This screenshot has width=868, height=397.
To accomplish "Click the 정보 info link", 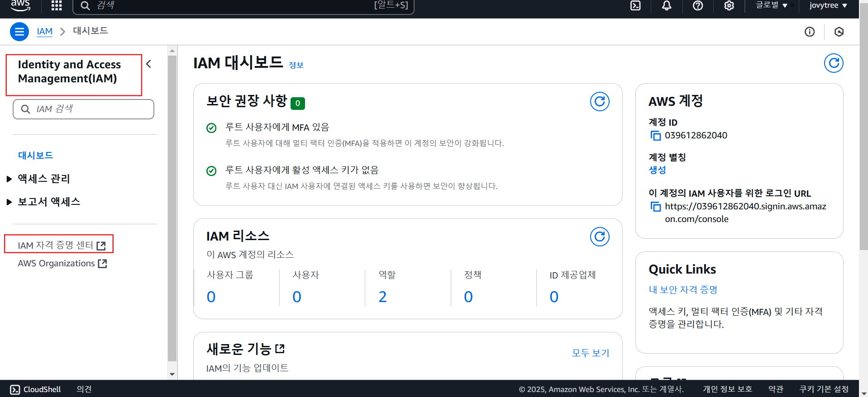I will [x=296, y=65].
